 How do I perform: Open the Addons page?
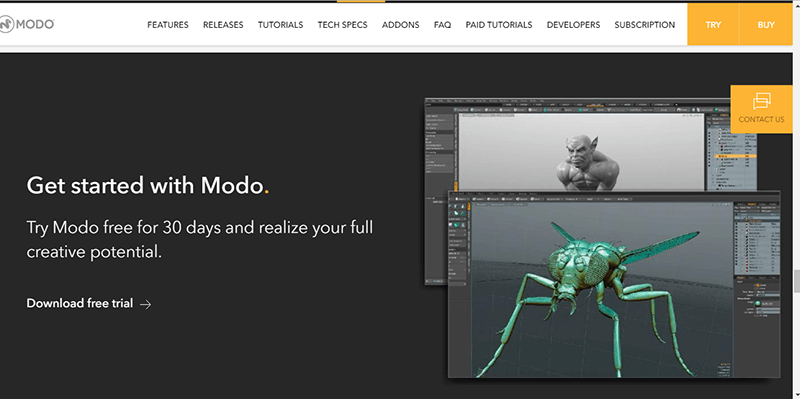point(401,24)
